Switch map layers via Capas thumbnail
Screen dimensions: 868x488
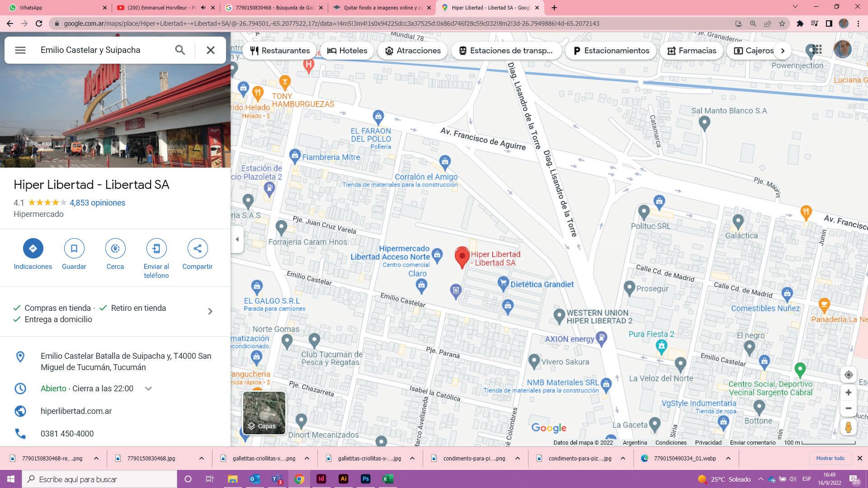point(264,413)
